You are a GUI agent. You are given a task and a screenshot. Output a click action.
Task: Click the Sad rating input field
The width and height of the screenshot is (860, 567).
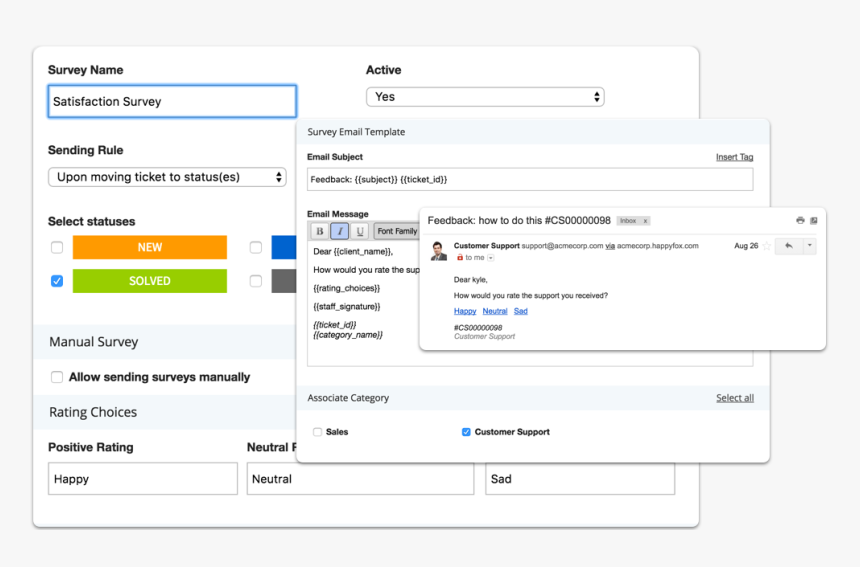[x=580, y=479]
